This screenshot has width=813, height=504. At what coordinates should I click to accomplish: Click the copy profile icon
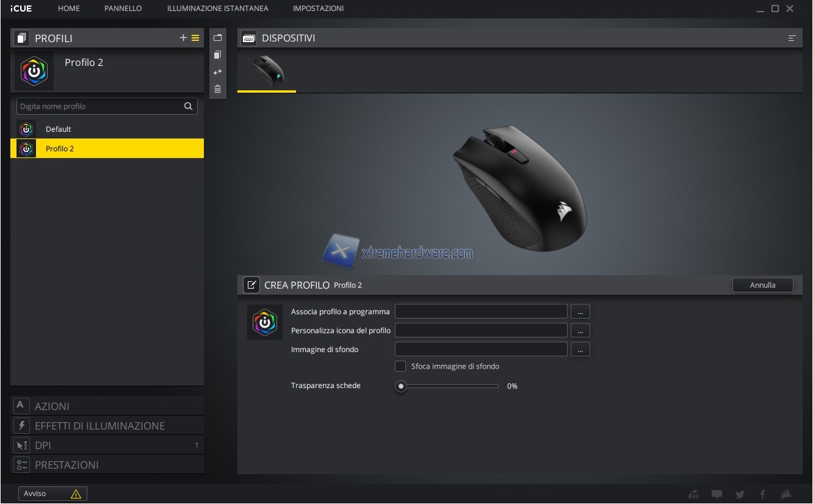(218, 55)
